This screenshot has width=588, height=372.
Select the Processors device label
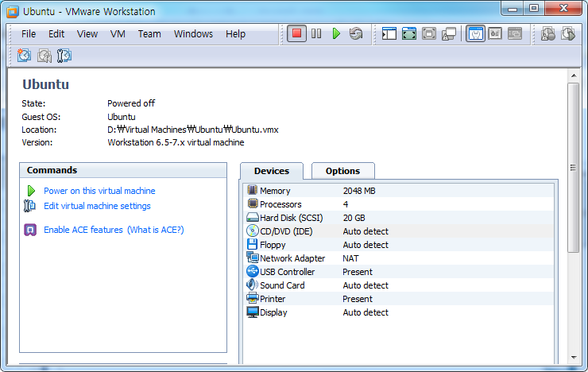280,204
